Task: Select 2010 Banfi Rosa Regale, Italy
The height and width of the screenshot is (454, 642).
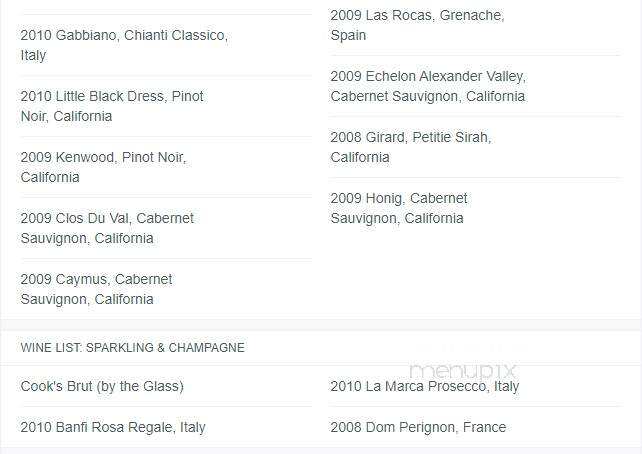Action: click(113, 427)
